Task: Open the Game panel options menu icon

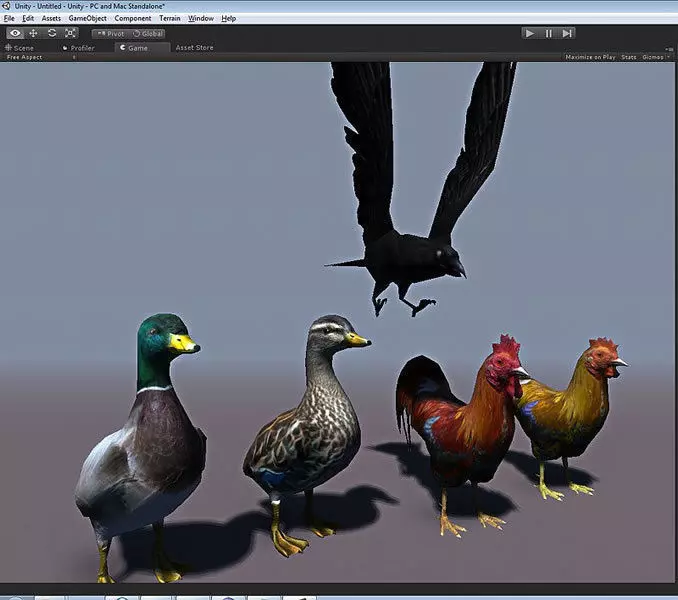Action: pyautogui.click(x=668, y=49)
